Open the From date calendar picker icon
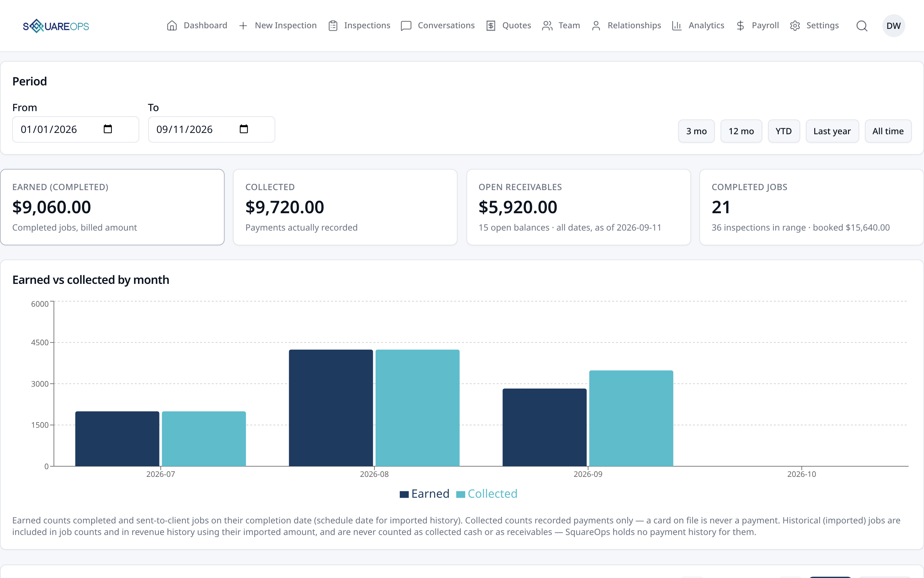Image resolution: width=924 pixels, height=578 pixels. pos(108,129)
